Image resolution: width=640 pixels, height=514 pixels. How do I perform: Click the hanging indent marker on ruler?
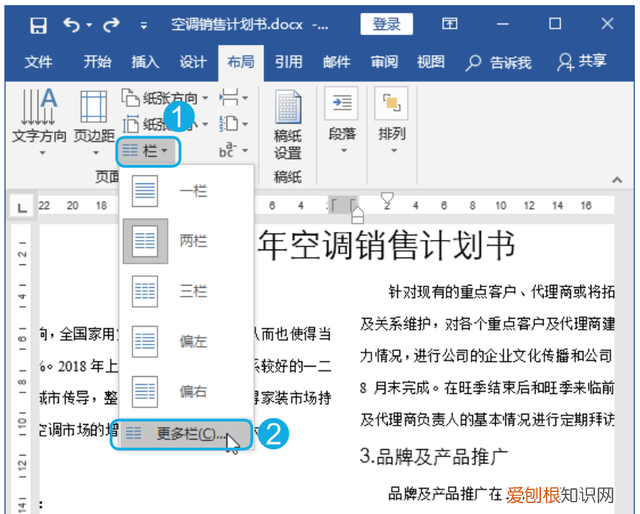click(358, 212)
